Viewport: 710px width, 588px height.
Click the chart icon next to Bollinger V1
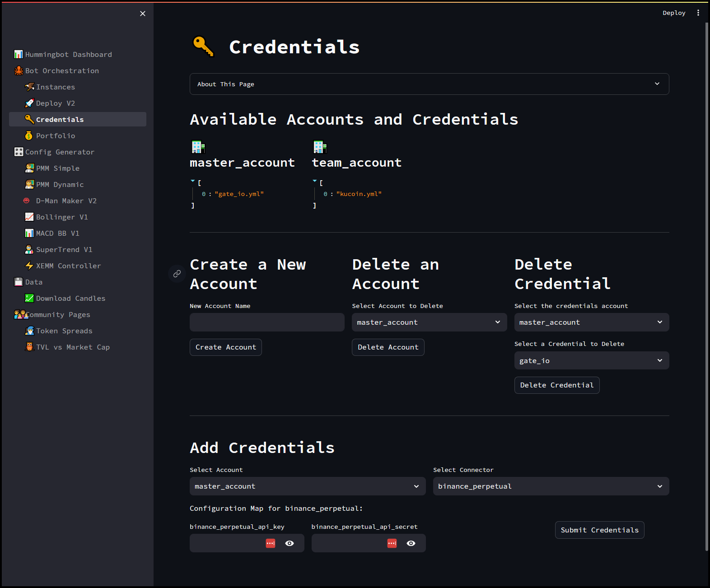tap(29, 217)
